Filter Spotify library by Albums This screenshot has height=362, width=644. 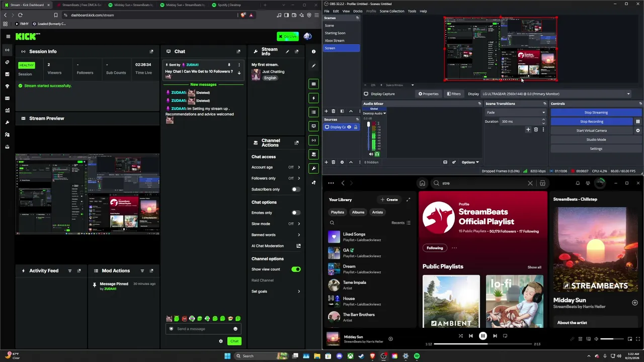pyautogui.click(x=358, y=212)
